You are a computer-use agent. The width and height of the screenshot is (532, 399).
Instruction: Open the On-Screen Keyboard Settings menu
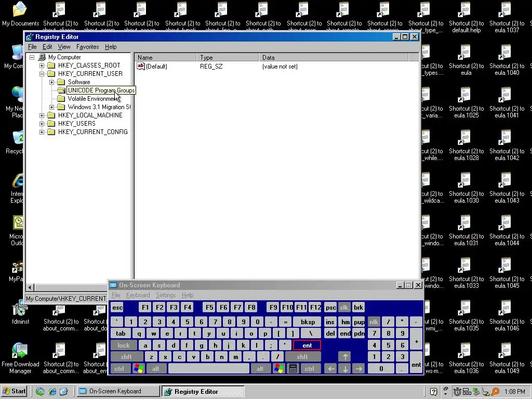166,295
